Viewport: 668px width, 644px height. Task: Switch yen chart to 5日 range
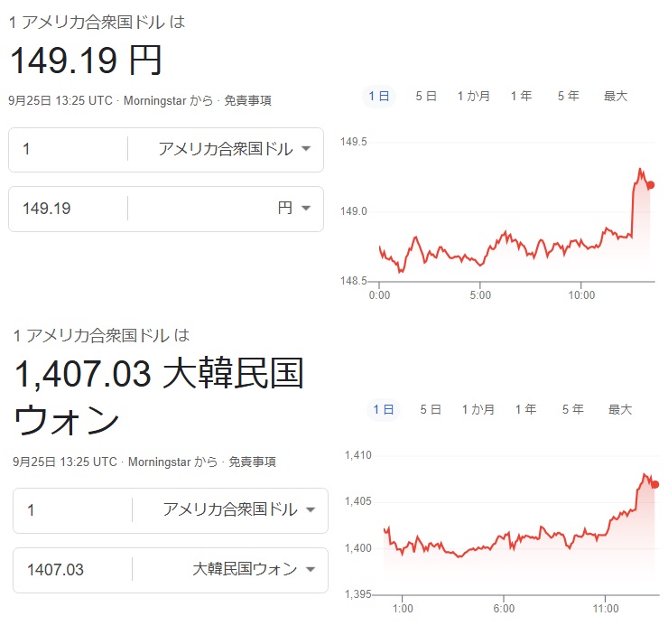click(426, 96)
